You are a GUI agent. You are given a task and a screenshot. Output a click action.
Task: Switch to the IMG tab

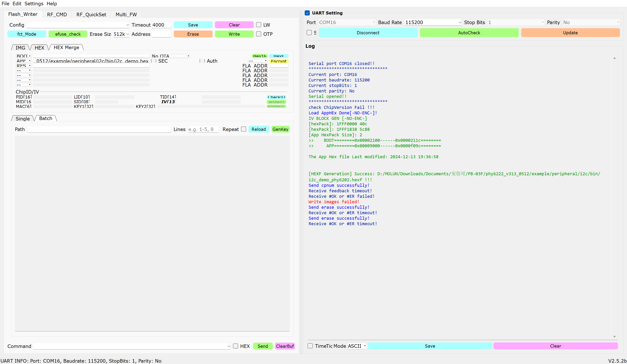coord(20,48)
